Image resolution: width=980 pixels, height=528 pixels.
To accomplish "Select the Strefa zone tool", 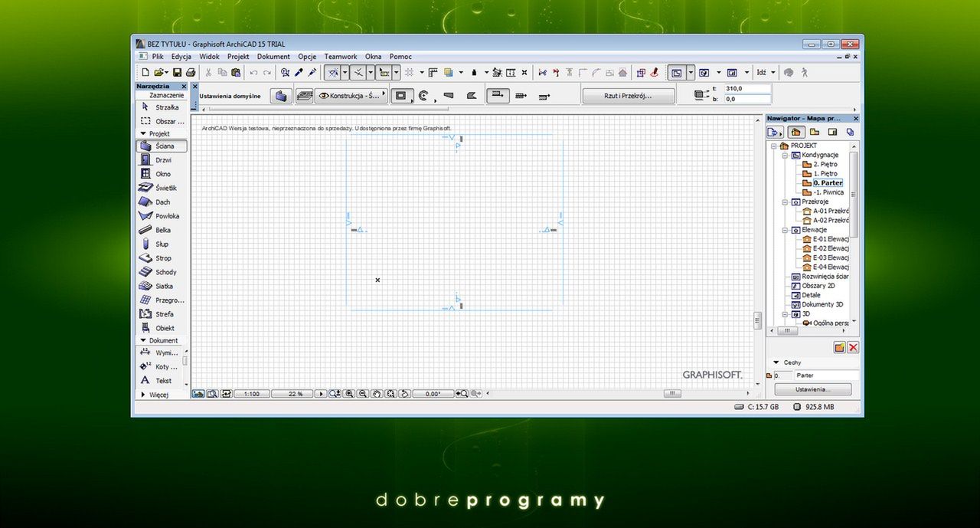I will pos(162,314).
